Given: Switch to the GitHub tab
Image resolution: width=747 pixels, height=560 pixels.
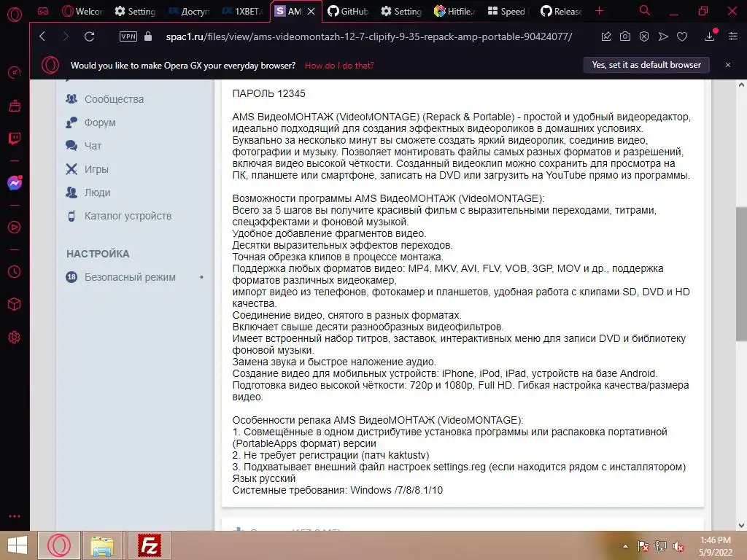Looking at the screenshot, I should coord(349,12).
